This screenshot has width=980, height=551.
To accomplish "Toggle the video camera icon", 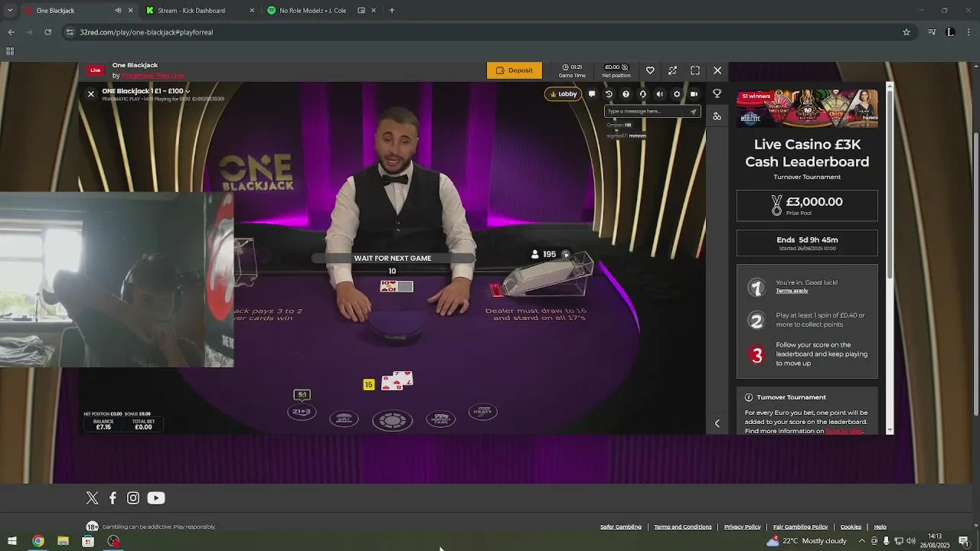I will 694,94.
